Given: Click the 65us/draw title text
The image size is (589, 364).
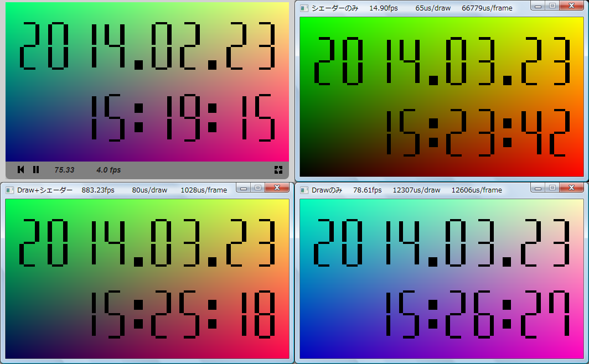Looking at the screenshot, I should 433,8.
